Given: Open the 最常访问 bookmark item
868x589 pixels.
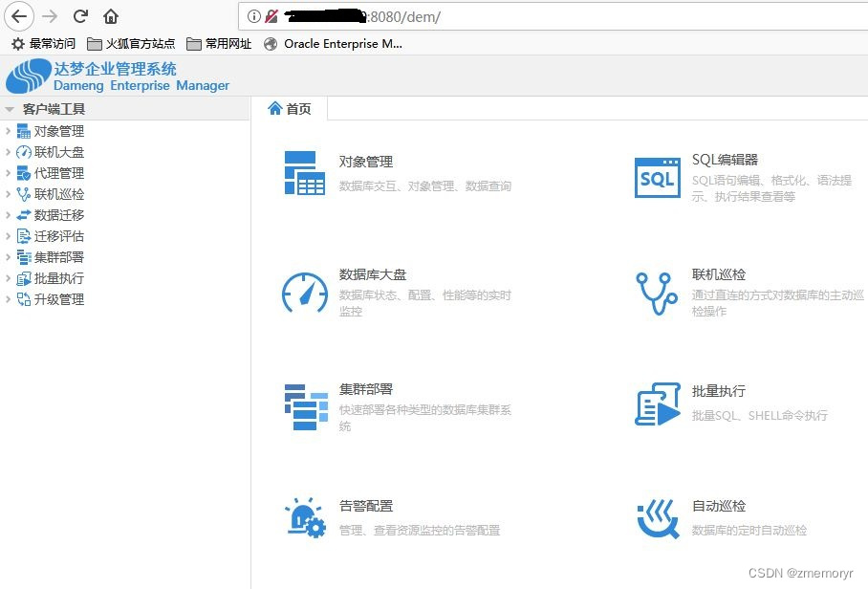Looking at the screenshot, I should click(43, 44).
